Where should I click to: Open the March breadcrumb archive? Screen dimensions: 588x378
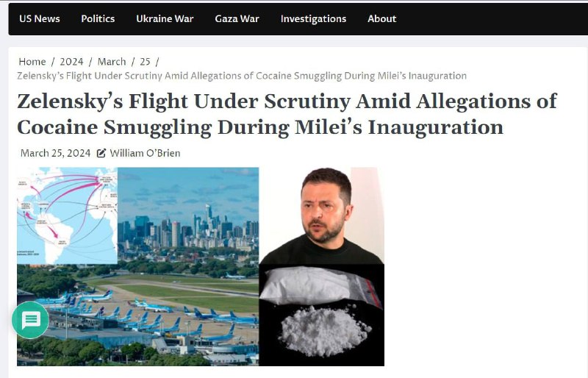[x=112, y=62]
